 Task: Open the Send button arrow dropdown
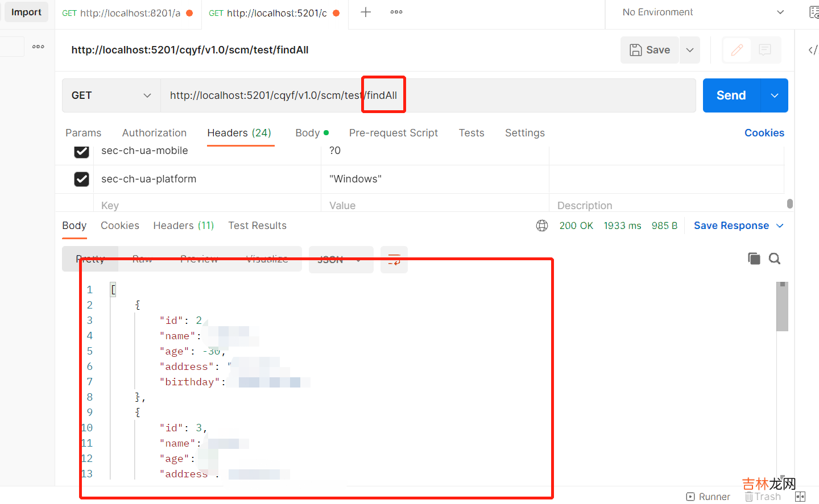[774, 95]
